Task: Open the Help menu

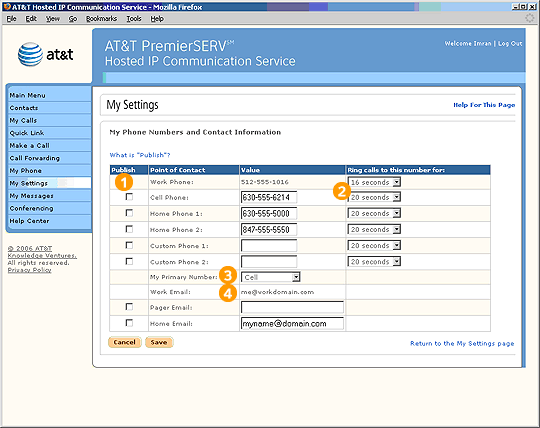Action: point(157,19)
